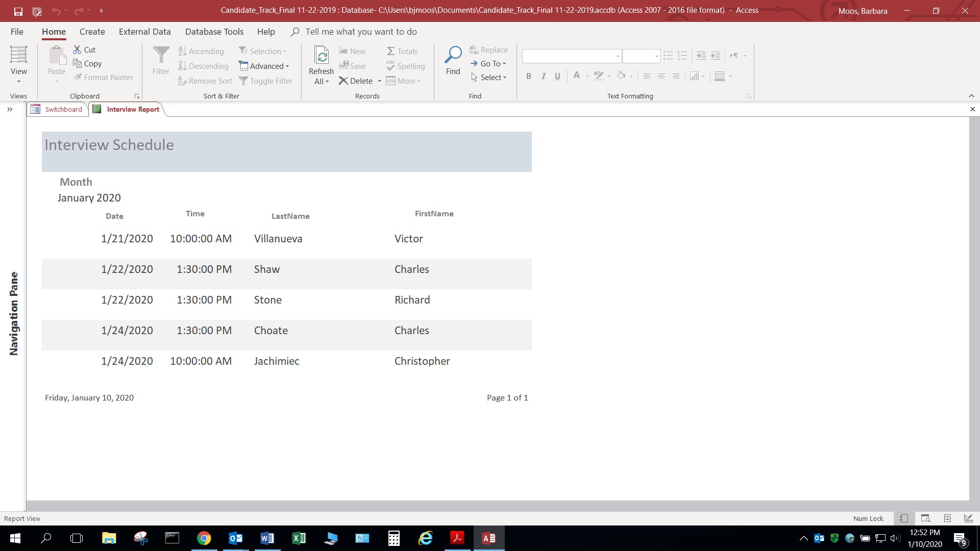
Task: Click the Cut scissors icon
Action: tap(78, 49)
